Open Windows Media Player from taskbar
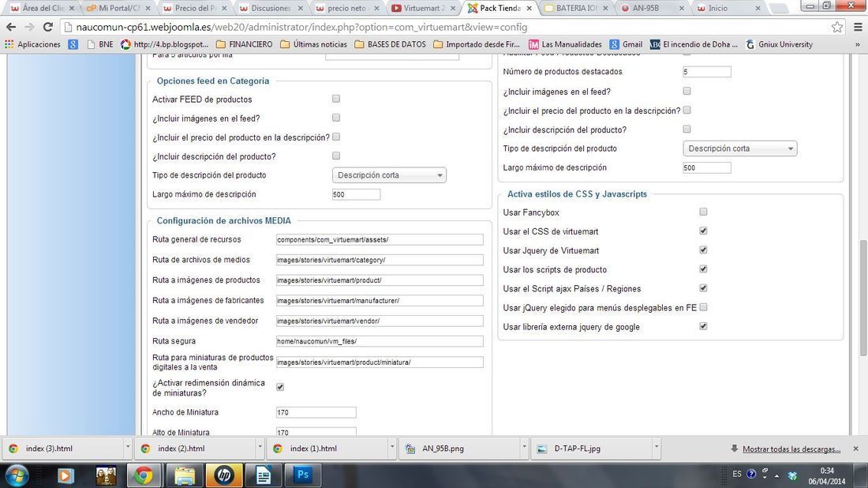The width and height of the screenshot is (868, 488). [x=65, y=475]
